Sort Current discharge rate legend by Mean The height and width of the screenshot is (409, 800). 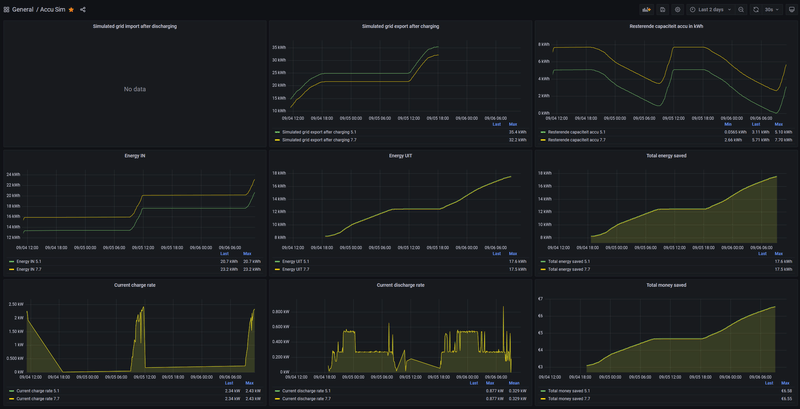(x=514, y=383)
